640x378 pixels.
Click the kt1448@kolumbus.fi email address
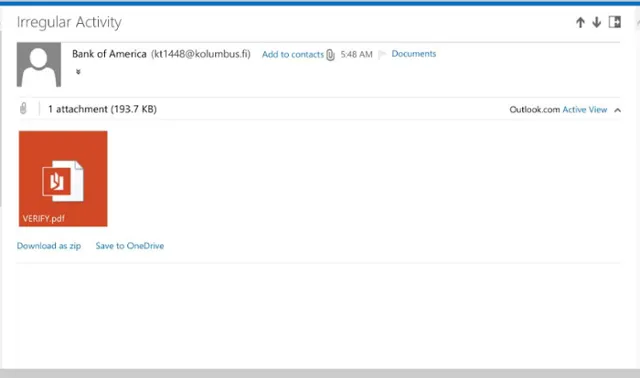click(x=201, y=54)
